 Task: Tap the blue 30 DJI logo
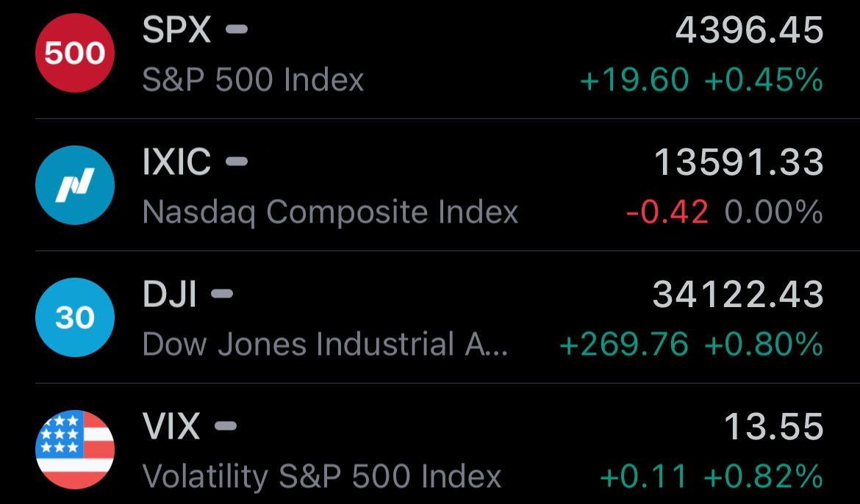coord(74,317)
